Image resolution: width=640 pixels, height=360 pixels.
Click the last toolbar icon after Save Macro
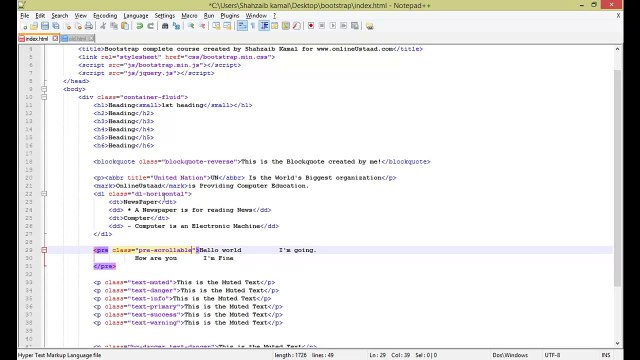tap(369, 26)
